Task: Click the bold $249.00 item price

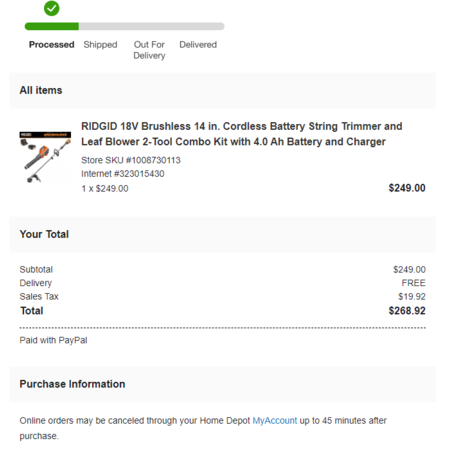Action: [x=407, y=188]
